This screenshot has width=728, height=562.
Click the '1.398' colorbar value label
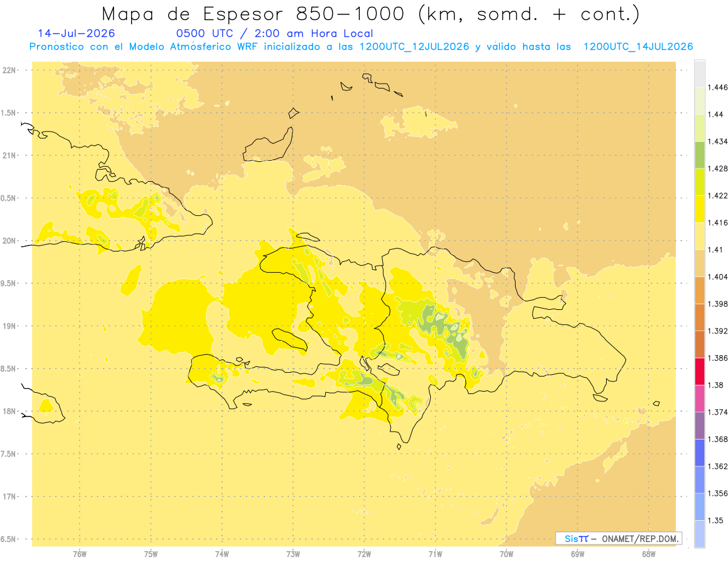(x=718, y=304)
